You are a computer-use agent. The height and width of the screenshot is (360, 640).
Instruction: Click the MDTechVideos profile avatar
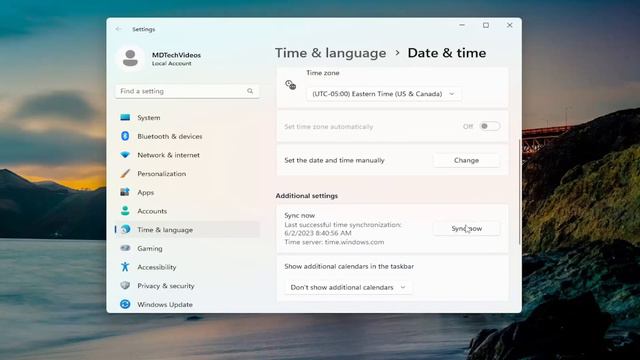(x=130, y=58)
